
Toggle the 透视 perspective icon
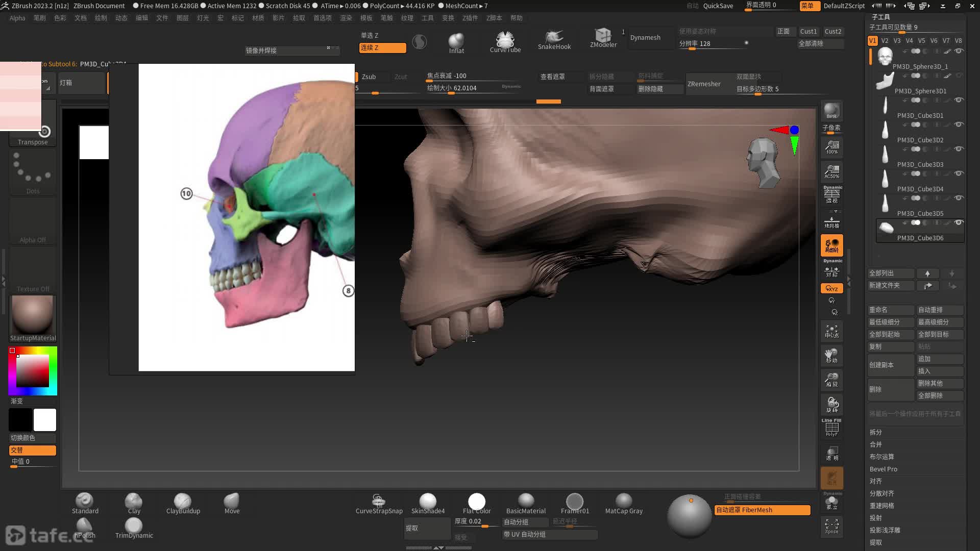point(831,194)
